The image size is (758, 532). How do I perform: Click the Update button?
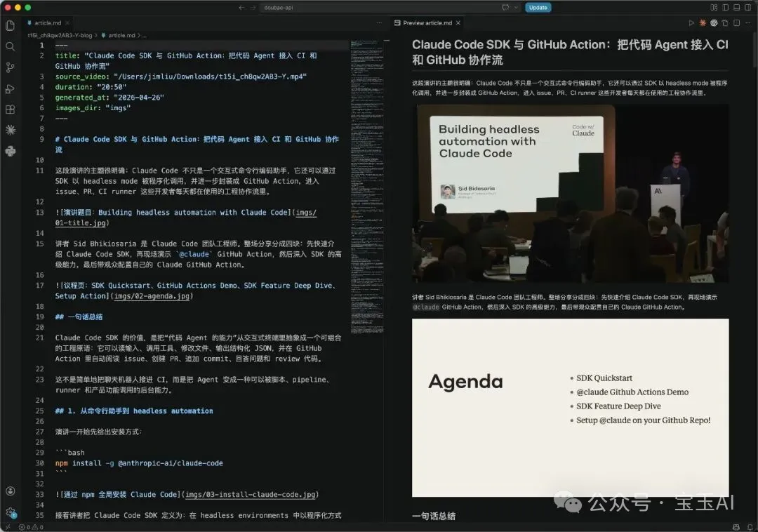pos(538,7)
